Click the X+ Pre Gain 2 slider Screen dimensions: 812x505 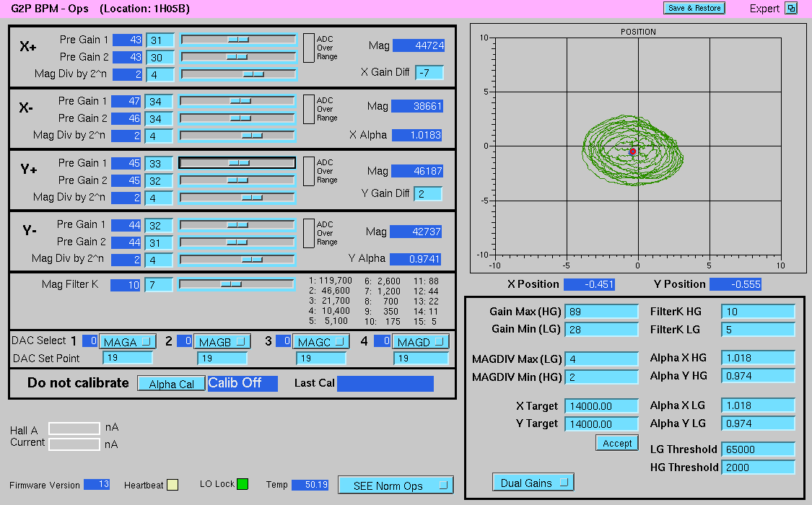pyautogui.click(x=238, y=57)
